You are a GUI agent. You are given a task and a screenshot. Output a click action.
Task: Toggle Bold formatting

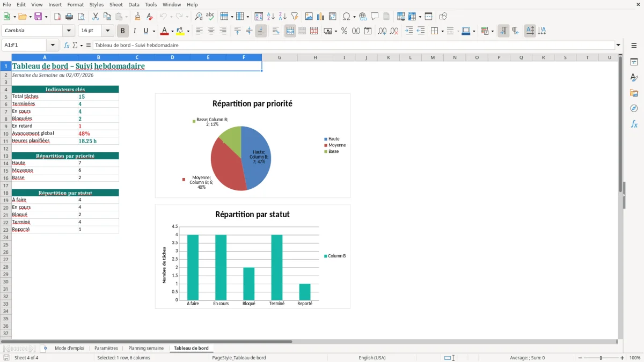123,31
